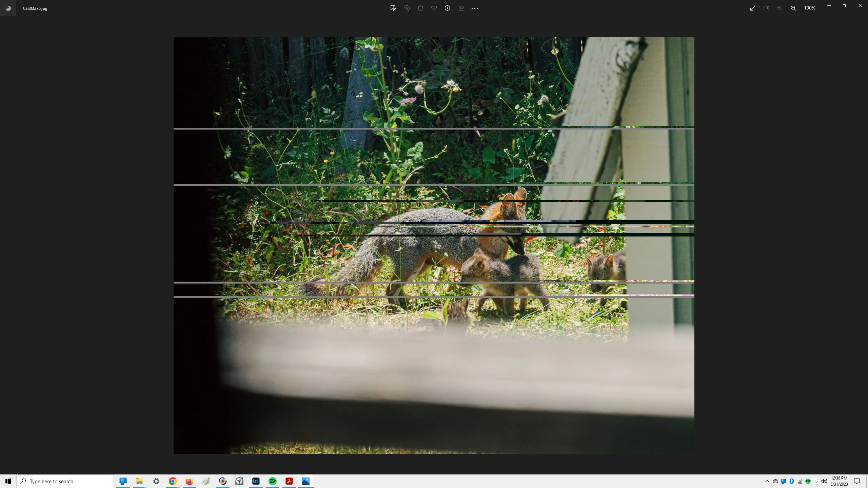Enter full screen view

pyautogui.click(x=753, y=8)
